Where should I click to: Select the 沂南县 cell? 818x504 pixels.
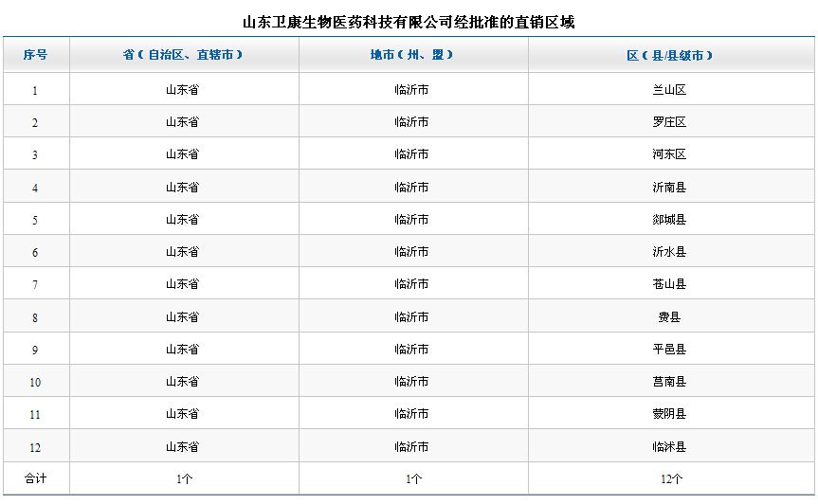point(669,188)
